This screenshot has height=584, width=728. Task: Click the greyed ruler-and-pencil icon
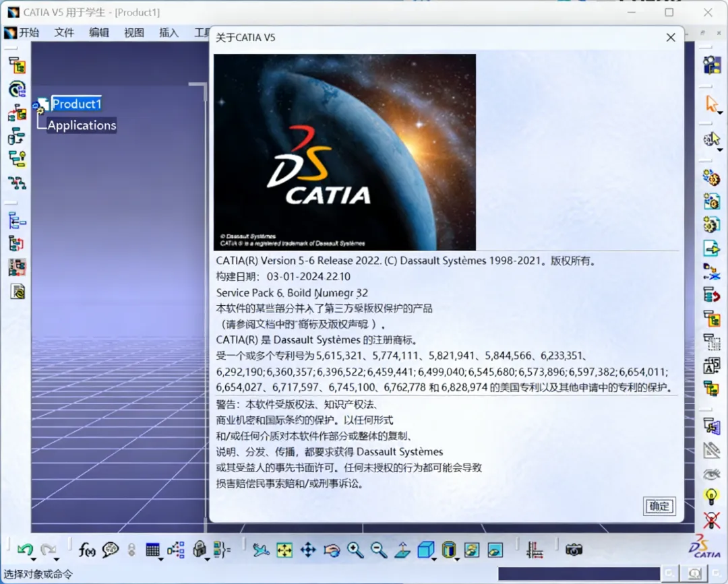click(711, 450)
